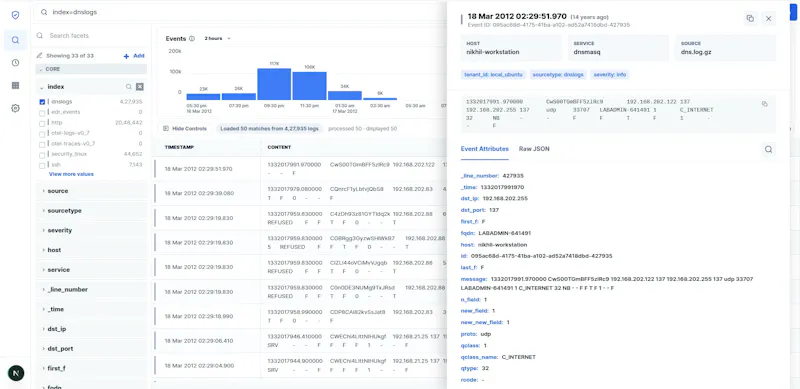Switch to the Raw JSON tab
800x389 pixels.
tap(534, 149)
